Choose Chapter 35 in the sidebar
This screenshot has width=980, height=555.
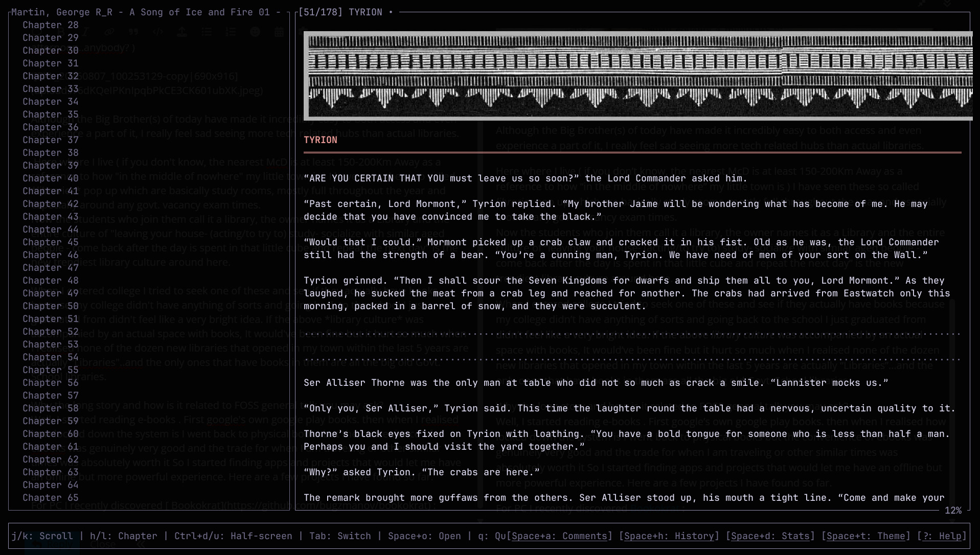(51, 114)
